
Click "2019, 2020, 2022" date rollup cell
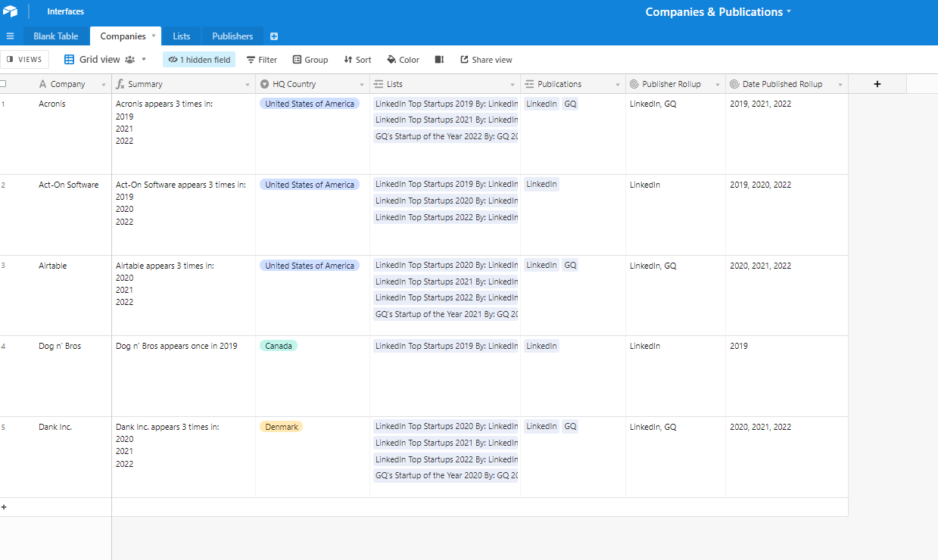(x=761, y=185)
